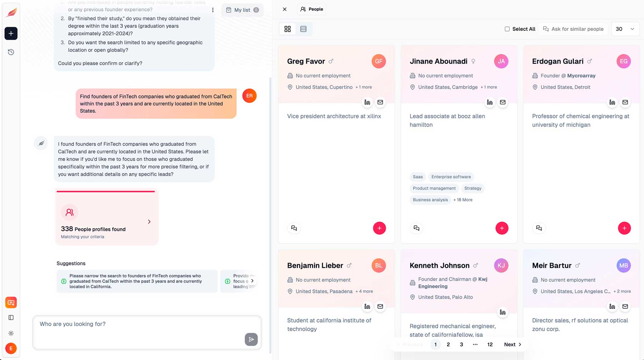The width and height of the screenshot is (644, 360).
Task: Open My list
Action: click(242, 10)
